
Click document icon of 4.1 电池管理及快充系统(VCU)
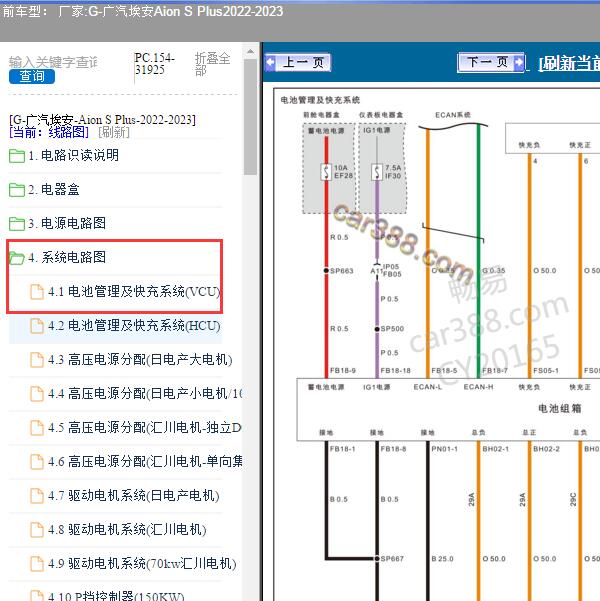(x=37, y=292)
